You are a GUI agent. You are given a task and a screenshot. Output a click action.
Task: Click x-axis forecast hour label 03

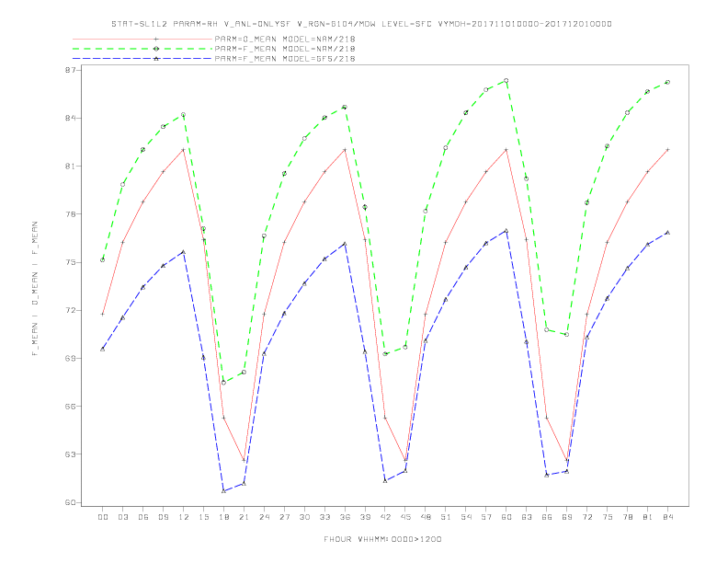click(122, 517)
